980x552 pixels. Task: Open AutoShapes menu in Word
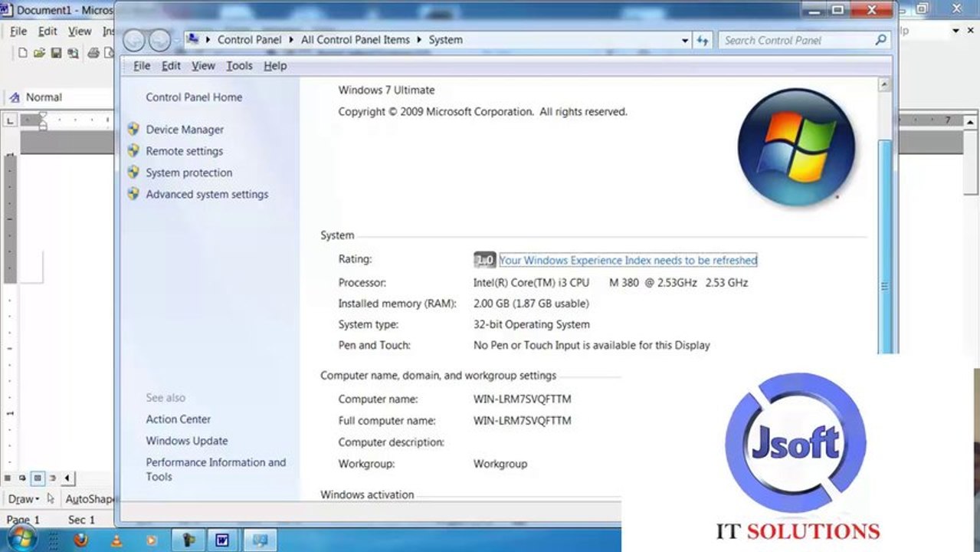tap(89, 499)
